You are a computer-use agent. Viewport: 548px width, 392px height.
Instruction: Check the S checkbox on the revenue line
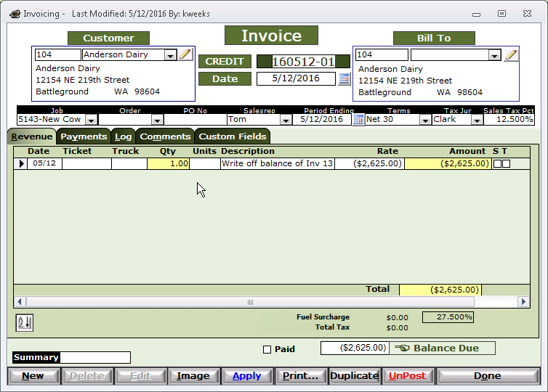(x=497, y=163)
